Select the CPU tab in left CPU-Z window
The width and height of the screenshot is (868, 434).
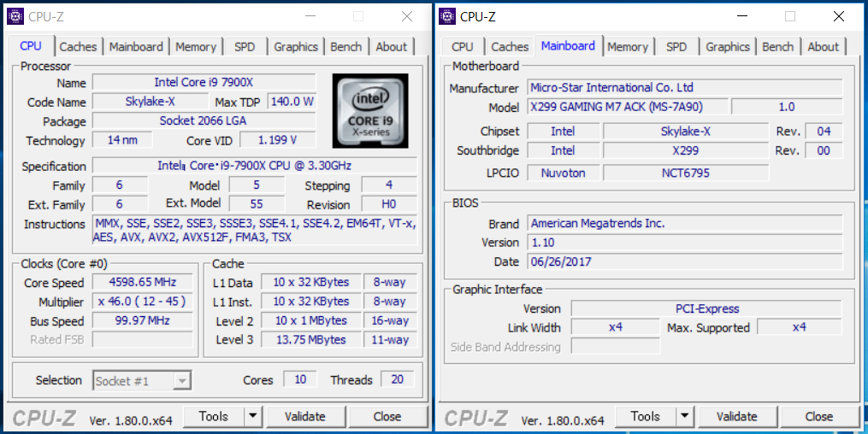[x=31, y=46]
